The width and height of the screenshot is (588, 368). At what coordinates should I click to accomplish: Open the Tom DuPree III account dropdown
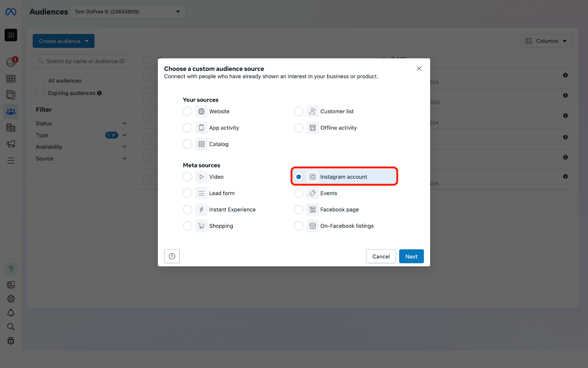(x=128, y=12)
